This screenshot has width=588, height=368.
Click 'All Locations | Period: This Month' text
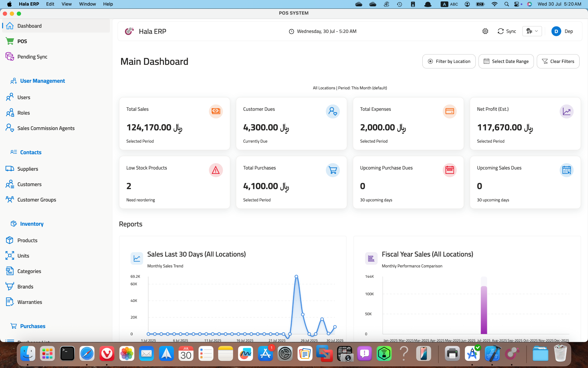click(x=350, y=88)
